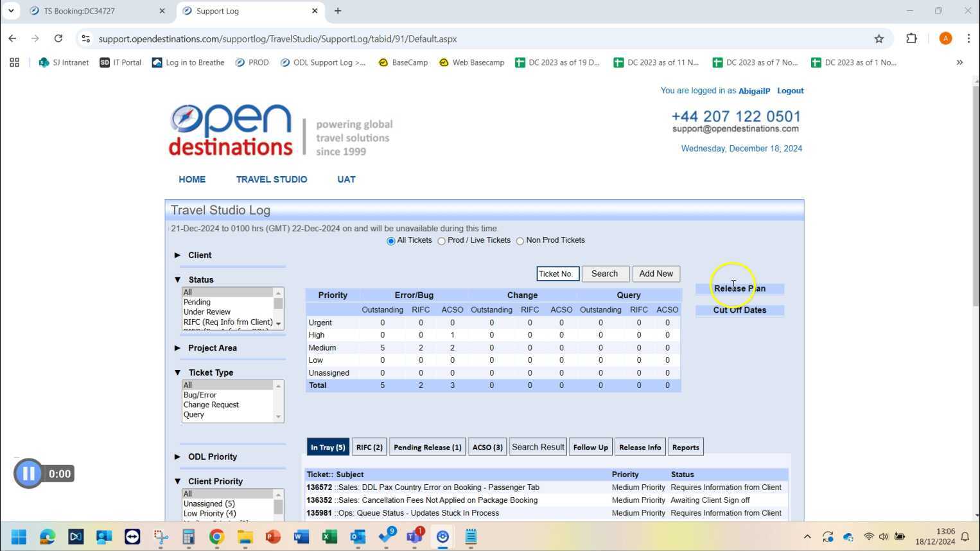The image size is (980, 551).
Task: Open the TRAVEL STUDIO menu item
Action: point(271,180)
